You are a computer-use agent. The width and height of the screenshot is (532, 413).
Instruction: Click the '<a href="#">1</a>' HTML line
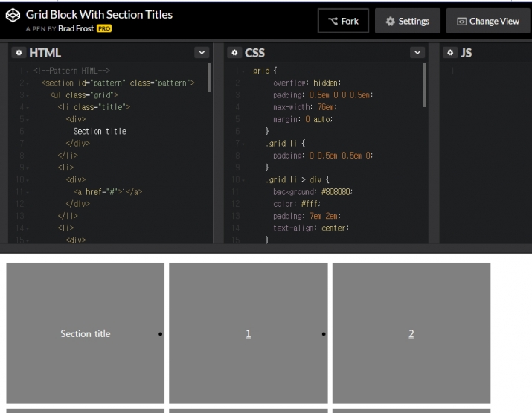tap(108, 192)
